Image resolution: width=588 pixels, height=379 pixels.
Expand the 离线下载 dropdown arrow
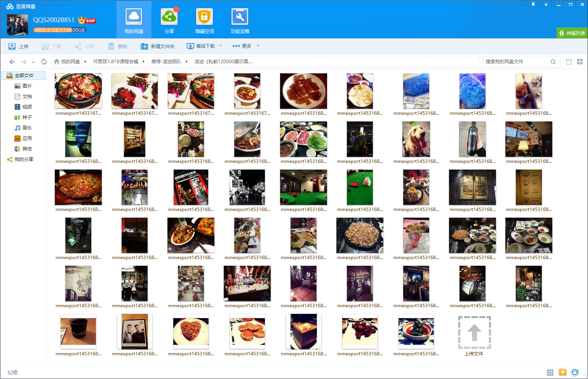220,46
